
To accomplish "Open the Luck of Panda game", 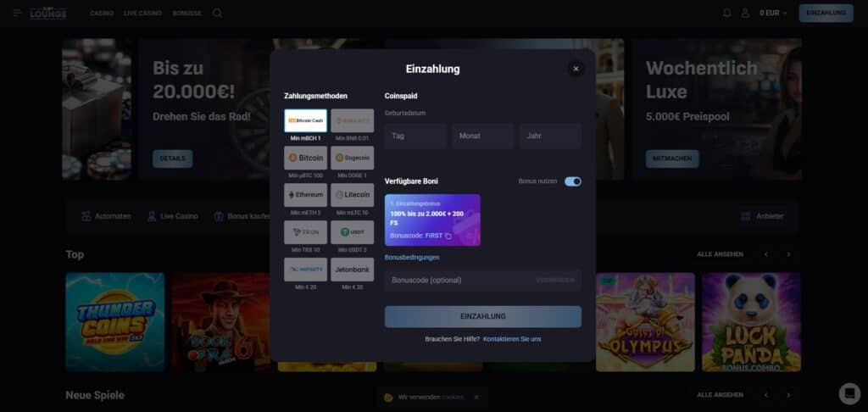I will tap(751, 322).
